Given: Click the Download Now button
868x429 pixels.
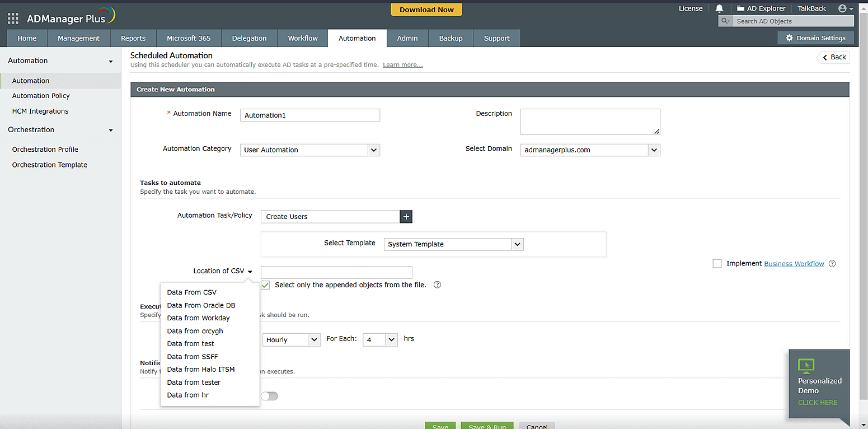Looking at the screenshot, I should (426, 10).
